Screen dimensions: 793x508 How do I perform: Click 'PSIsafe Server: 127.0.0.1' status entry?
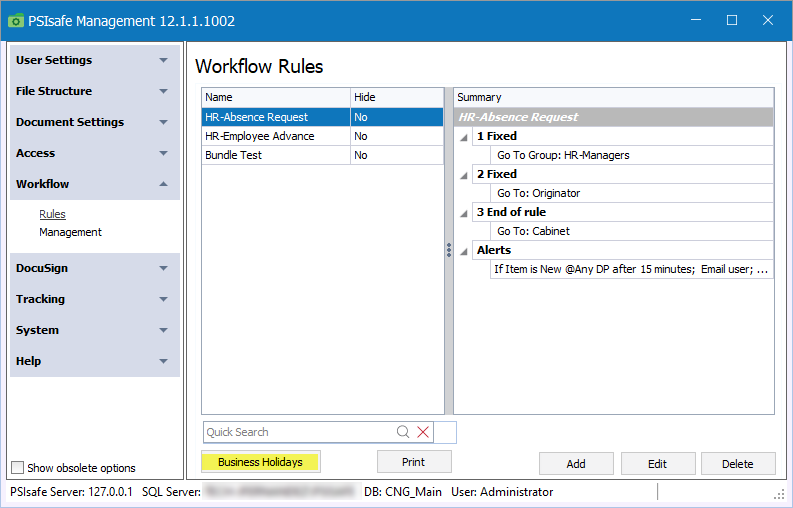point(71,492)
